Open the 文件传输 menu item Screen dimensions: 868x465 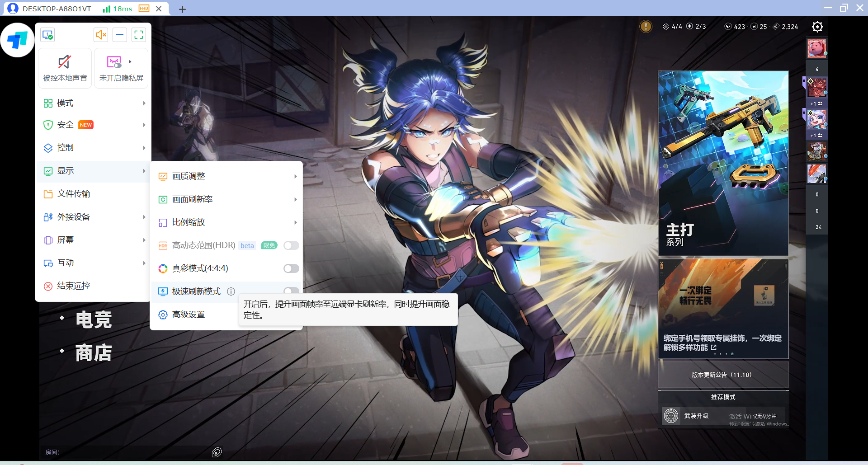pos(94,194)
